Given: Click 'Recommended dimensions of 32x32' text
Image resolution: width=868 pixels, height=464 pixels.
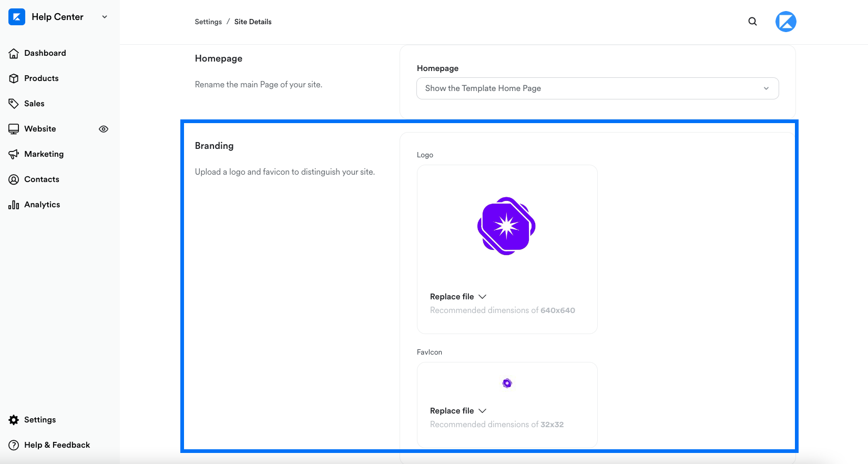Looking at the screenshot, I should (497, 425).
